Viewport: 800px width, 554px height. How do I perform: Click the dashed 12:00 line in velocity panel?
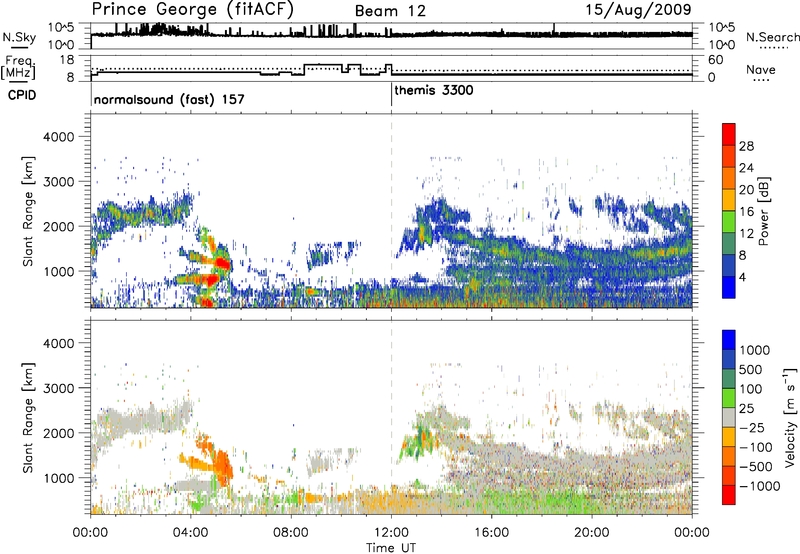[x=391, y=416]
